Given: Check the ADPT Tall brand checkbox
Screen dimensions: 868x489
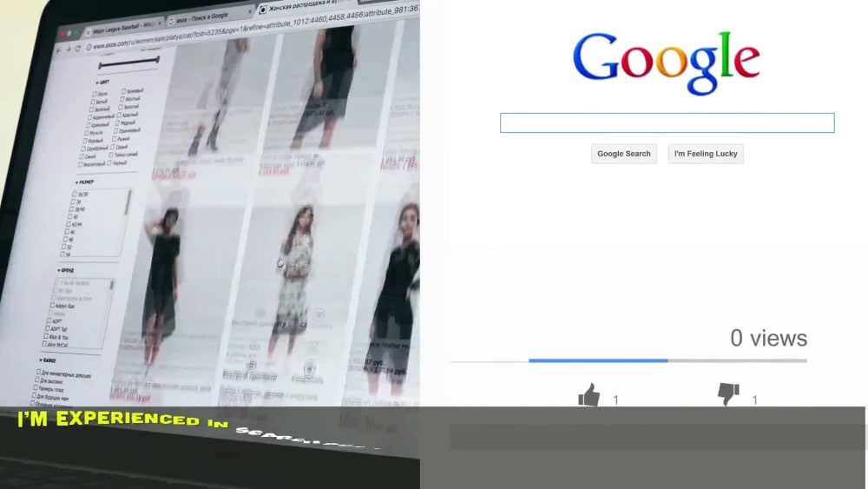Looking at the screenshot, I should [48, 328].
